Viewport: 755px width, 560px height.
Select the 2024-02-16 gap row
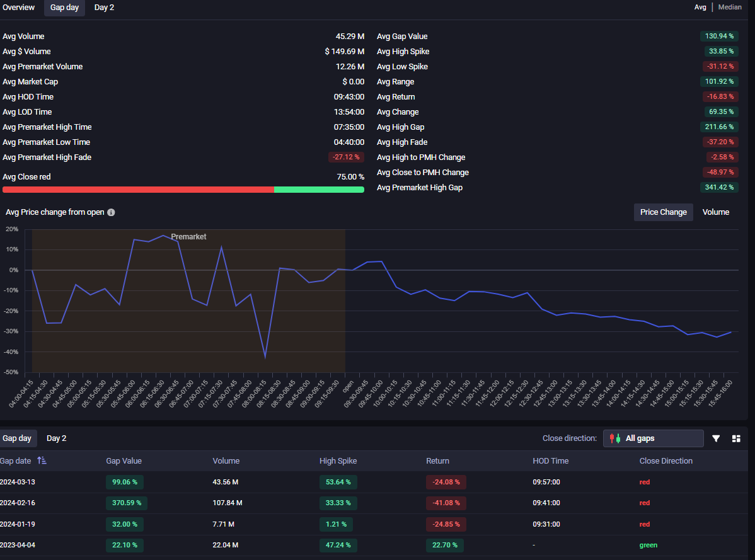tap(18, 503)
